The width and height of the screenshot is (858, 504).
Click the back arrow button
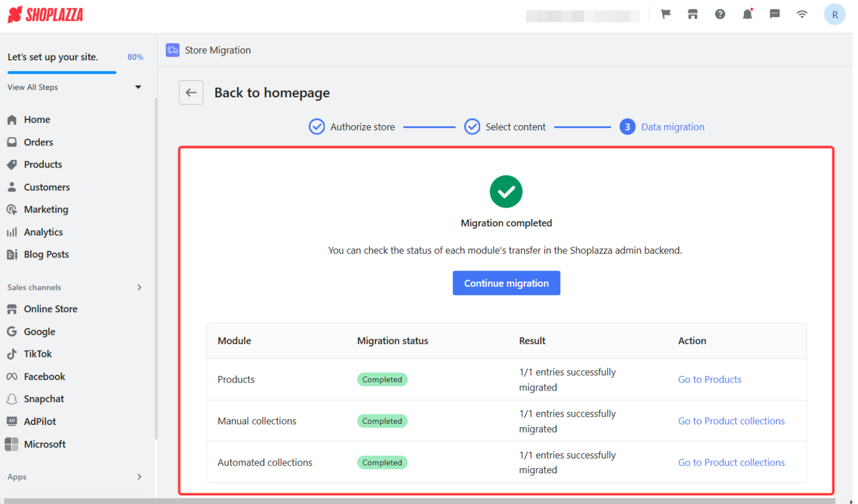point(192,93)
